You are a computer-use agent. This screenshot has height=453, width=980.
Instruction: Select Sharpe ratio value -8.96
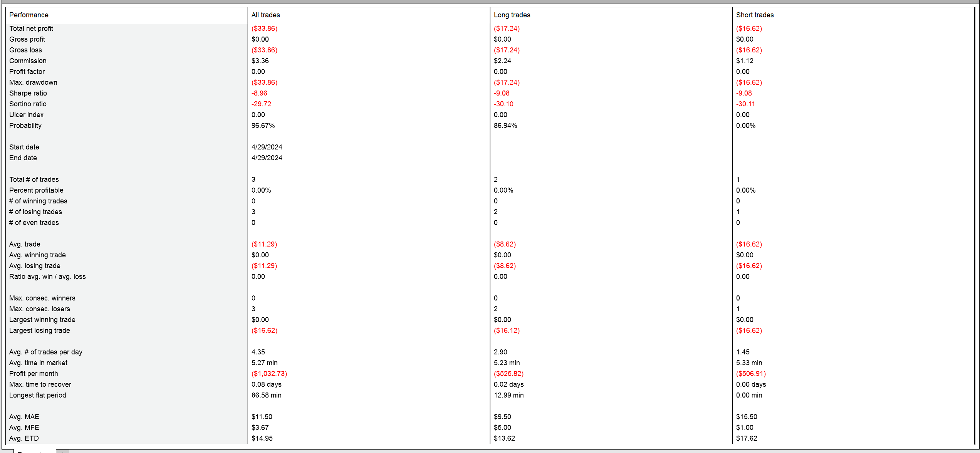tap(259, 93)
